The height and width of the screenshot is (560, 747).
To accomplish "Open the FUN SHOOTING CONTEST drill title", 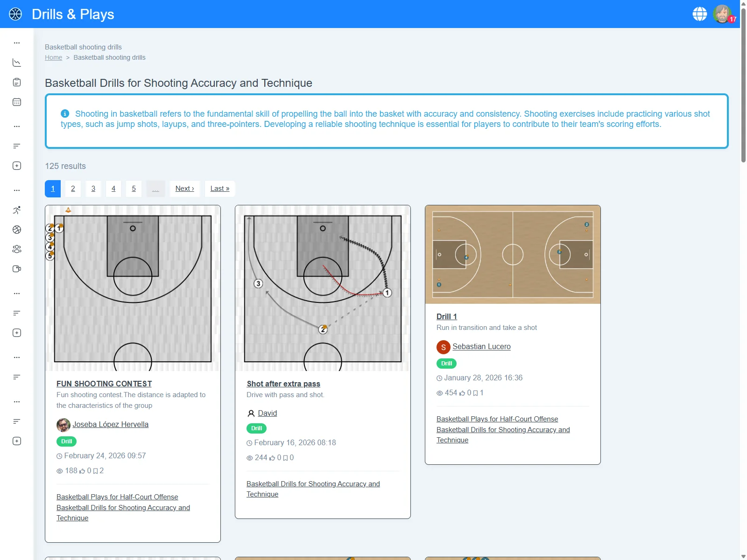I will click(104, 384).
